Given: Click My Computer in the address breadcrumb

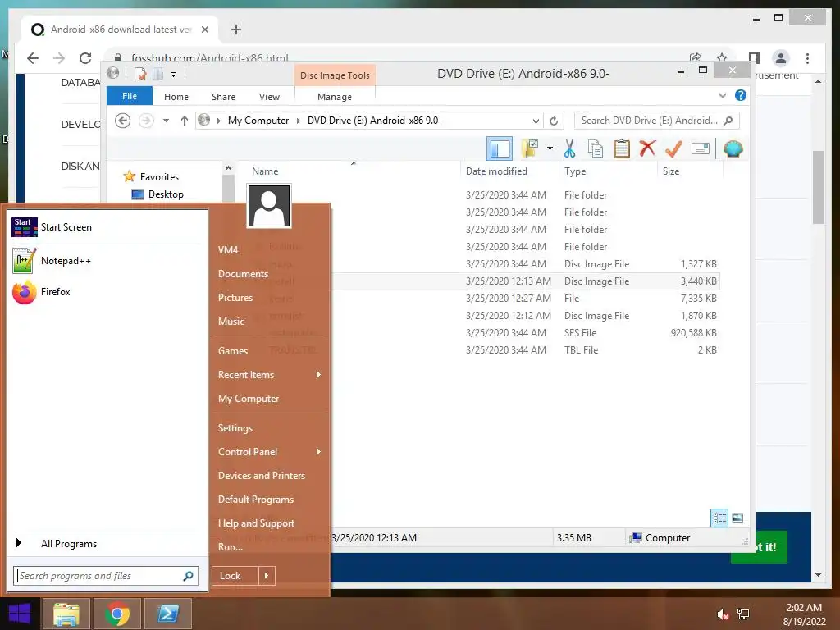Looking at the screenshot, I should [258, 121].
